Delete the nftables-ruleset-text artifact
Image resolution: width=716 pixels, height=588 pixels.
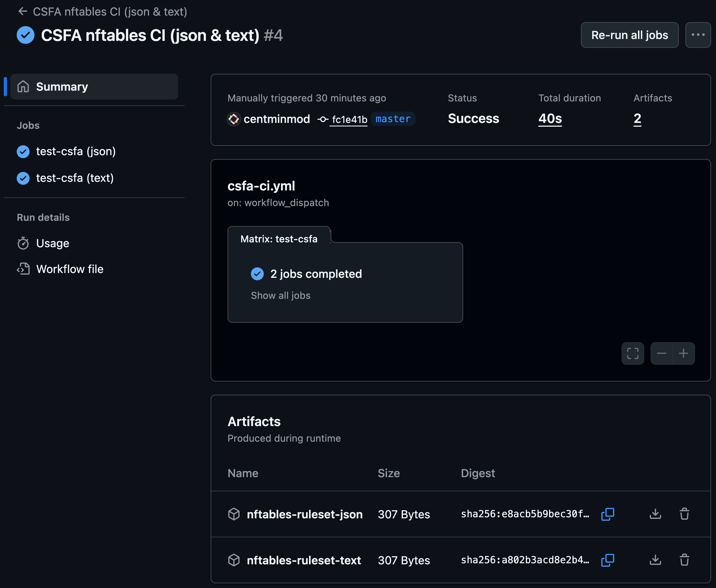[684, 560]
